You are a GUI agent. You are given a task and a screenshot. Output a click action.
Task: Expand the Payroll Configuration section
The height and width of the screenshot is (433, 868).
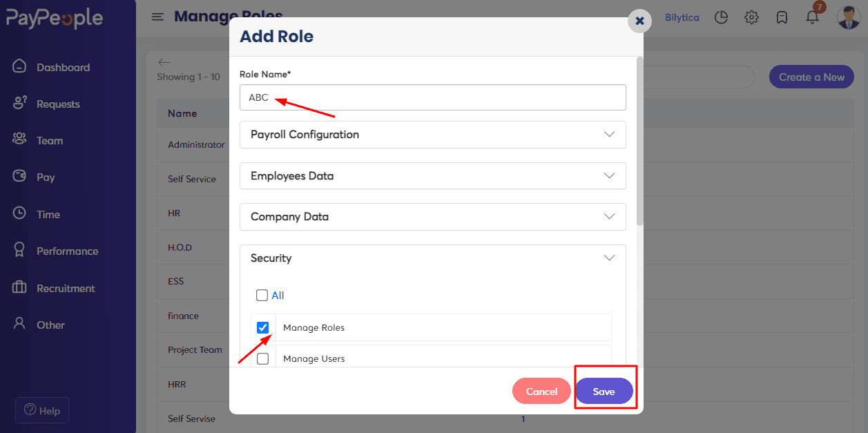433,135
